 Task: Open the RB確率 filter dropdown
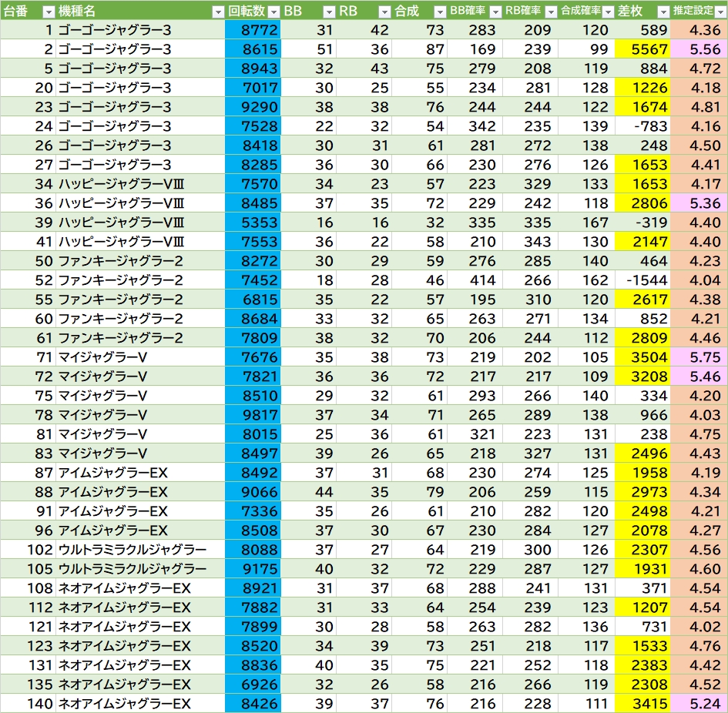pos(551,12)
